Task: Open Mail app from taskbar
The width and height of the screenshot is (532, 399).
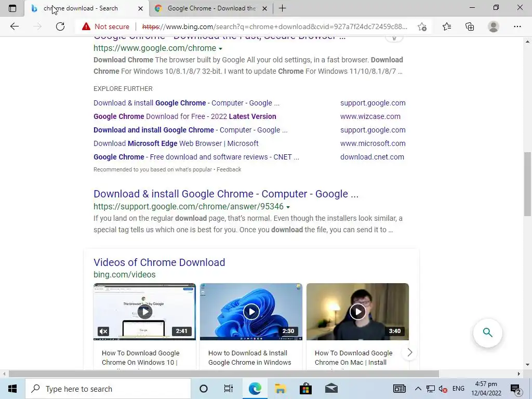Action: 331,389
